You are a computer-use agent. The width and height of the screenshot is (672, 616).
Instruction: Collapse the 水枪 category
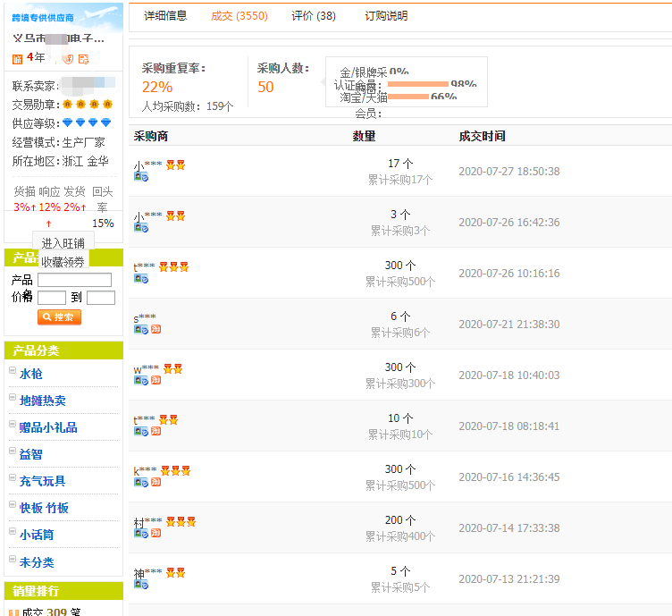click(13, 372)
